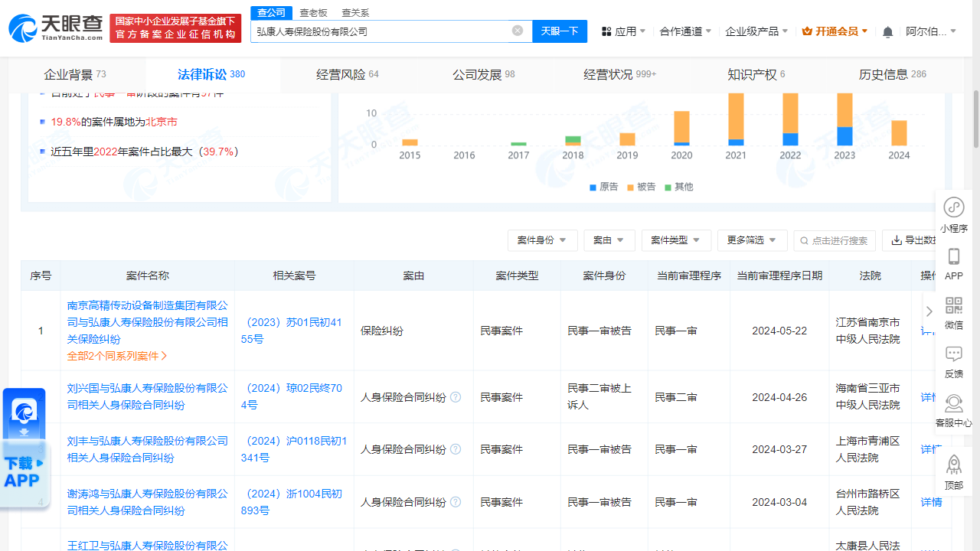Open the 应用 grid menu
980x551 pixels.
pyautogui.click(x=623, y=31)
